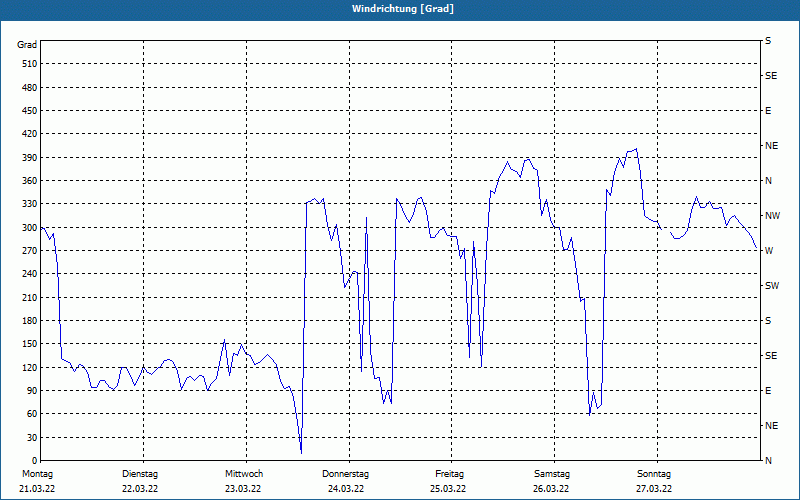The image size is (800, 500).
Task: Click the 450 degree axis label
Action: pos(29,111)
